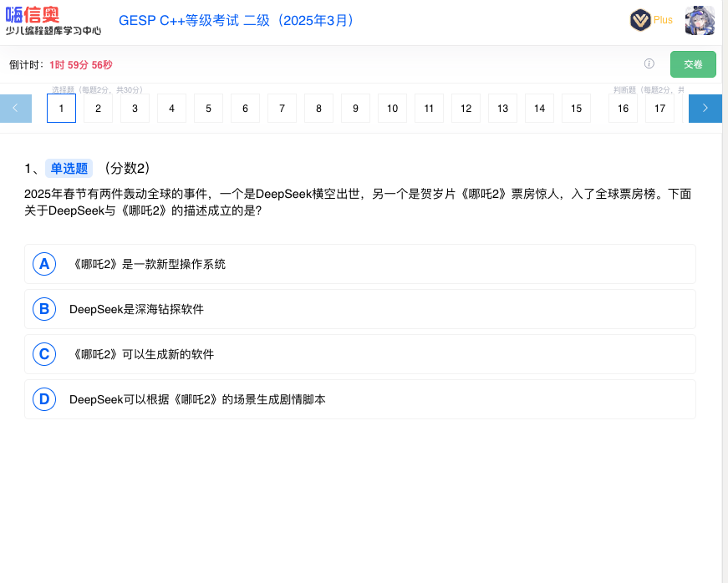
Task: Go to question 3
Action: [135, 109]
